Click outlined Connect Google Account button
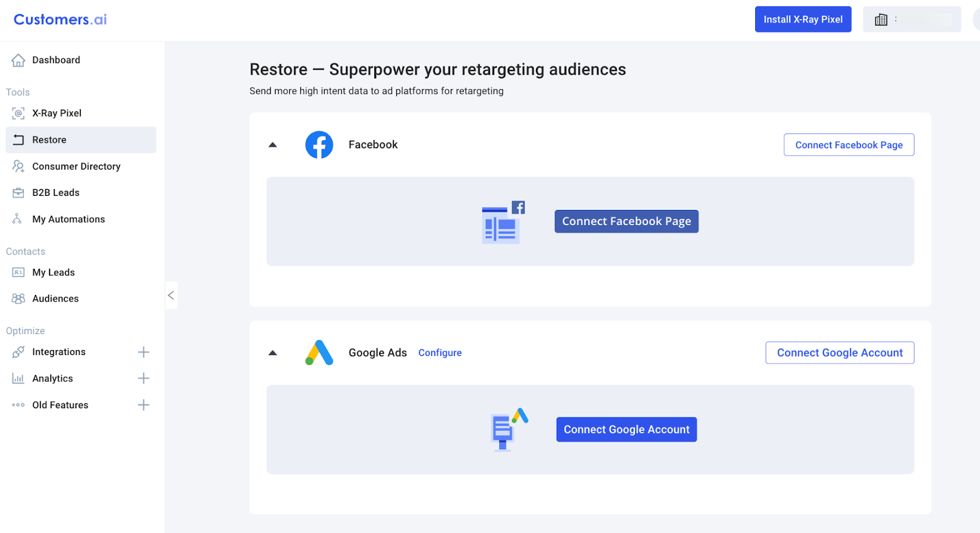Screen dimensions: 980x533 [x=840, y=352]
